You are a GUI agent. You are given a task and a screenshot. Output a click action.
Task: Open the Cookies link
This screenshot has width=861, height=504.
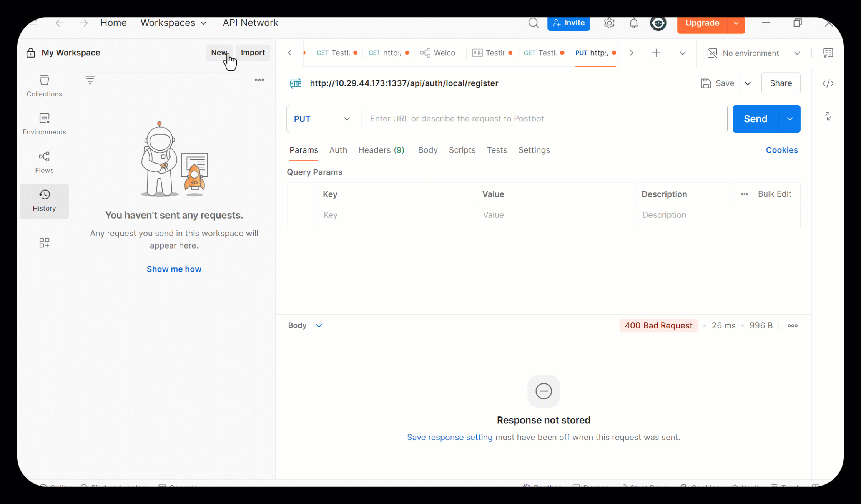click(x=782, y=150)
